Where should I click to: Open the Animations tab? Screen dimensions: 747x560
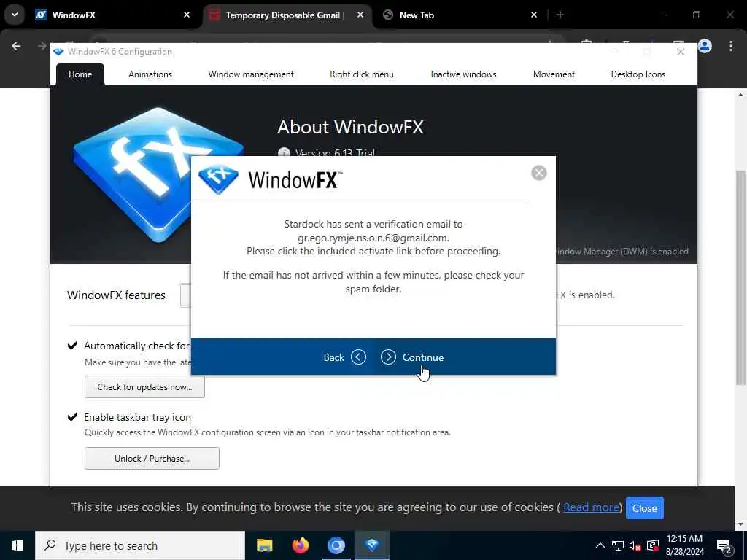tap(150, 74)
